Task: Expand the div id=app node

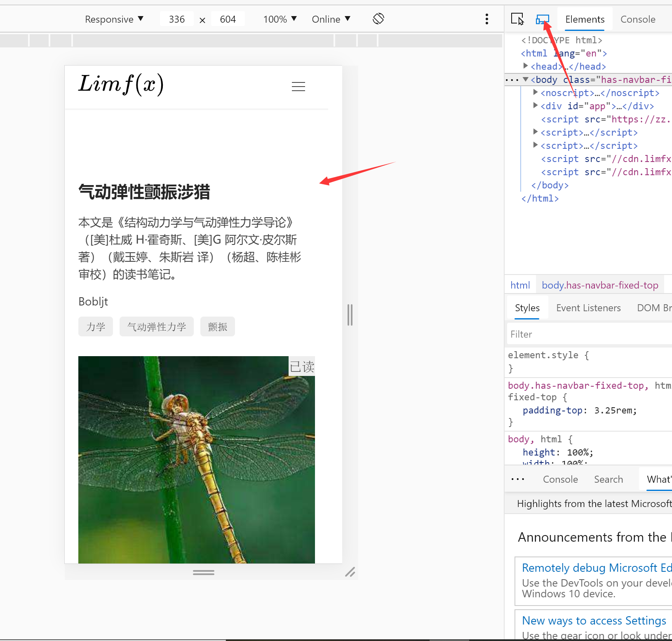Action: pyautogui.click(x=535, y=106)
